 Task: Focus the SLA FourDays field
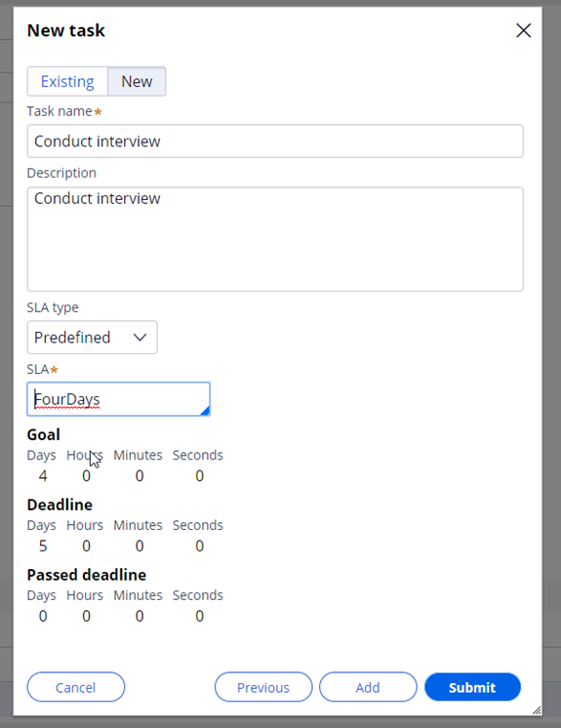click(x=118, y=399)
